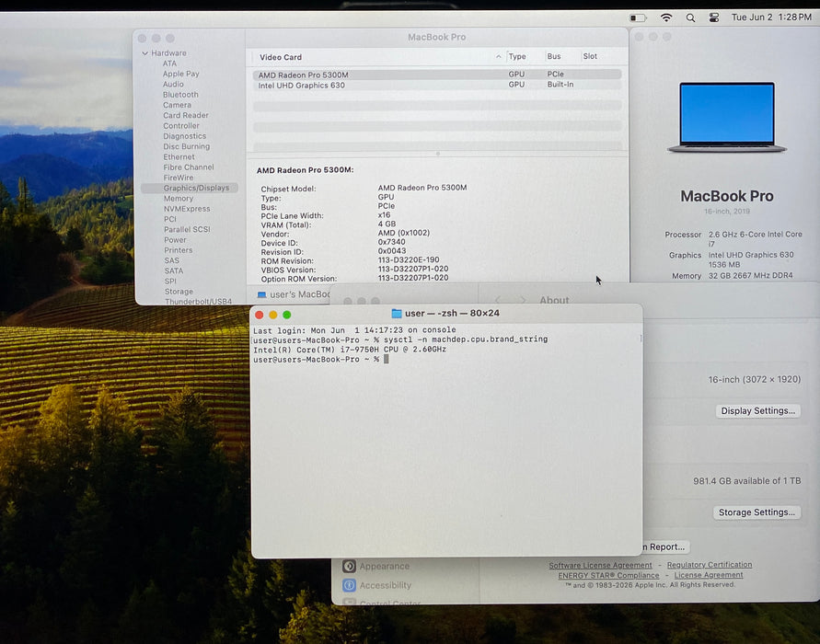Select Thunderbolt/USB4 in the sidebar
Screen dimensions: 820x644
pyautogui.click(x=198, y=302)
